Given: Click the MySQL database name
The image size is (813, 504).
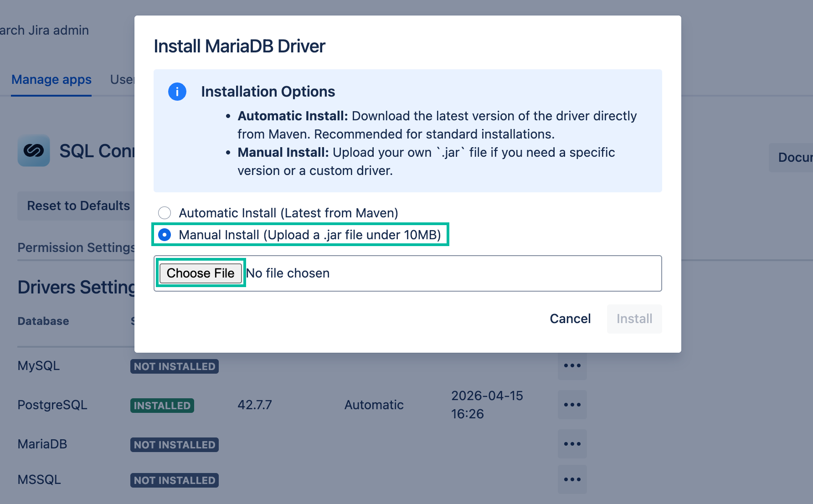Looking at the screenshot, I should point(39,366).
